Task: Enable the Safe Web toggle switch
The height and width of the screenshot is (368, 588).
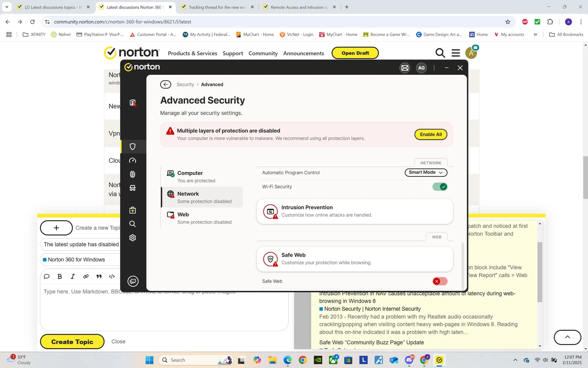Action: (x=440, y=281)
